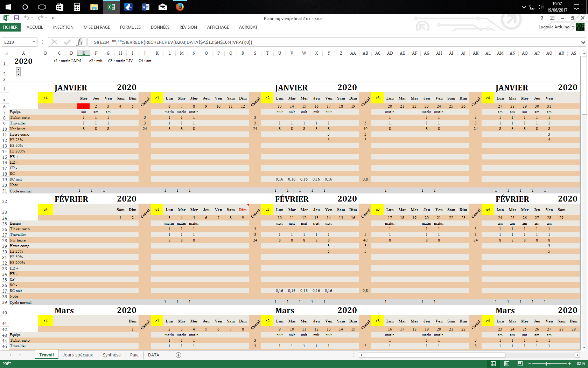Open the MISE EN PAGE ribbon tab
588x368 pixels.
pyautogui.click(x=97, y=27)
